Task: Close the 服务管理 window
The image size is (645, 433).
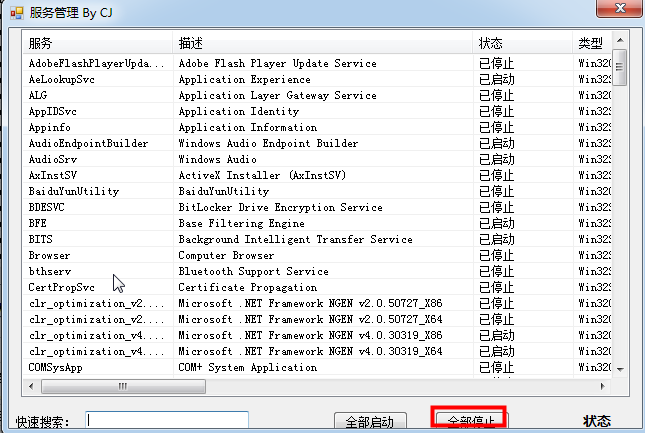Action: pyautogui.click(x=619, y=8)
